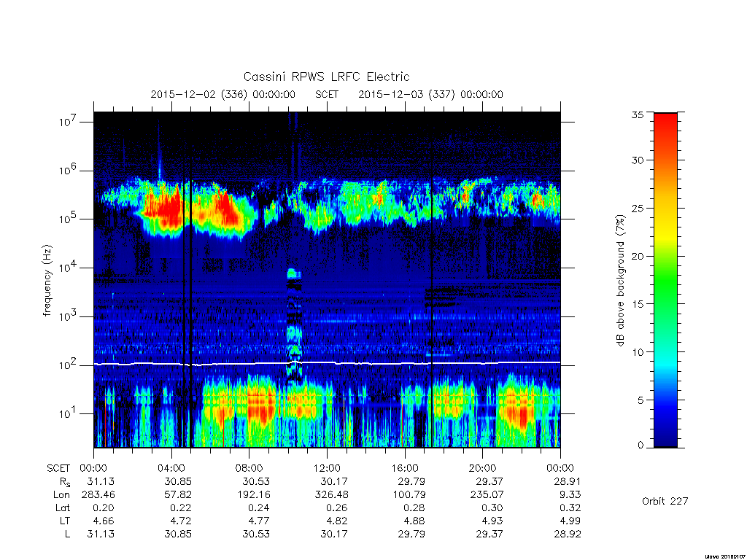The width and height of the screenshot is (747, 560).
Task: Click the Lon value '283.46'
Action: pyautogui.click(x=98, y=495)
